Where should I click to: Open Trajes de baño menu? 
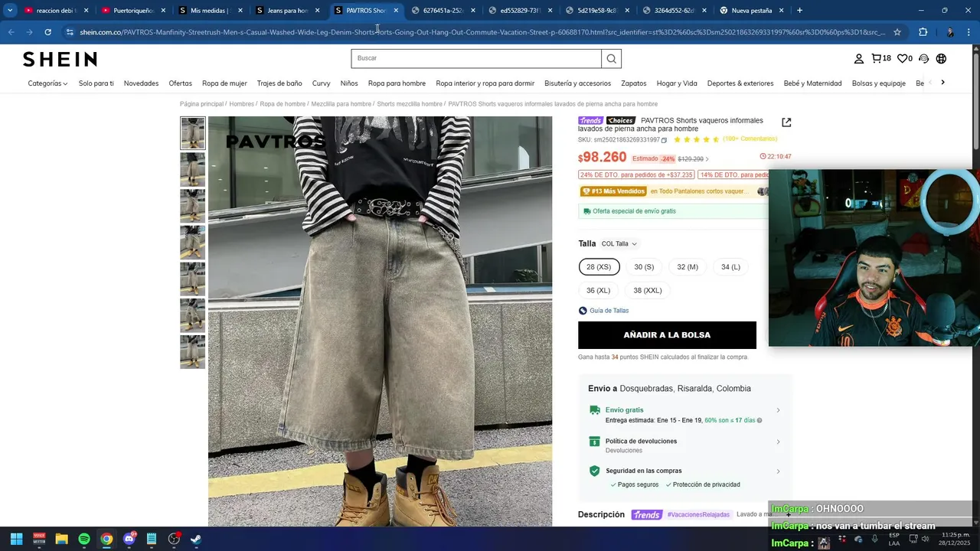click(x=279, y=83)
